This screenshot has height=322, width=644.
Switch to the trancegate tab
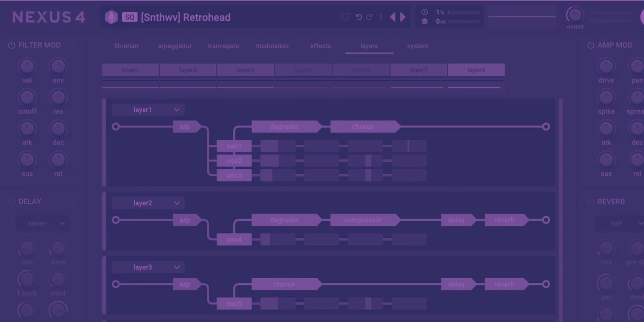[223, 46]
